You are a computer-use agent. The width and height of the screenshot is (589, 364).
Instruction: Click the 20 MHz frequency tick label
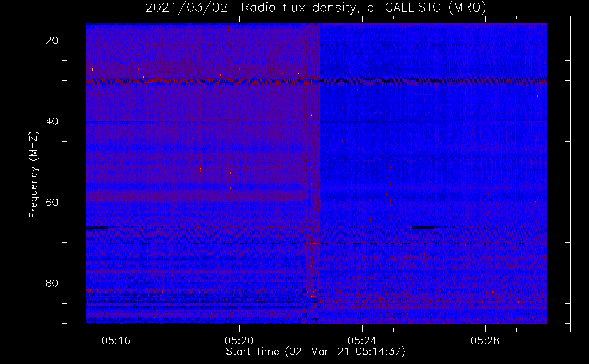(52, 40)
